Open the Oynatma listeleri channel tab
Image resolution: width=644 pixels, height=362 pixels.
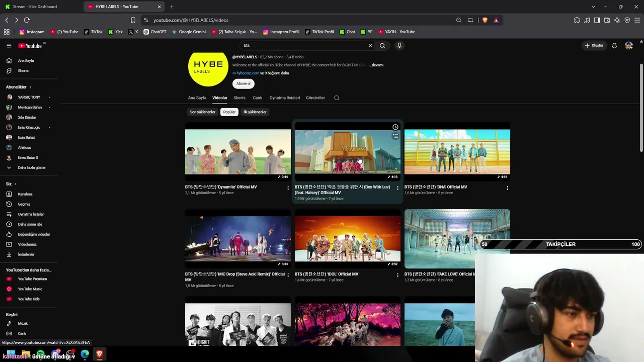coord(285,98)
